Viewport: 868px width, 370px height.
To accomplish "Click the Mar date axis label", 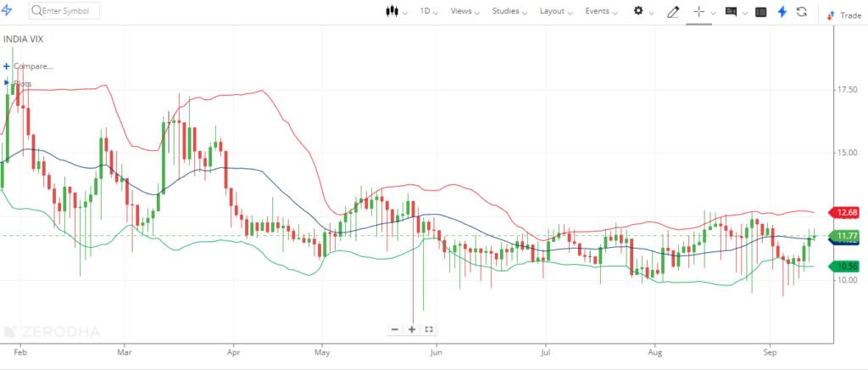I will pyautogui.click(x=125, y=351).
